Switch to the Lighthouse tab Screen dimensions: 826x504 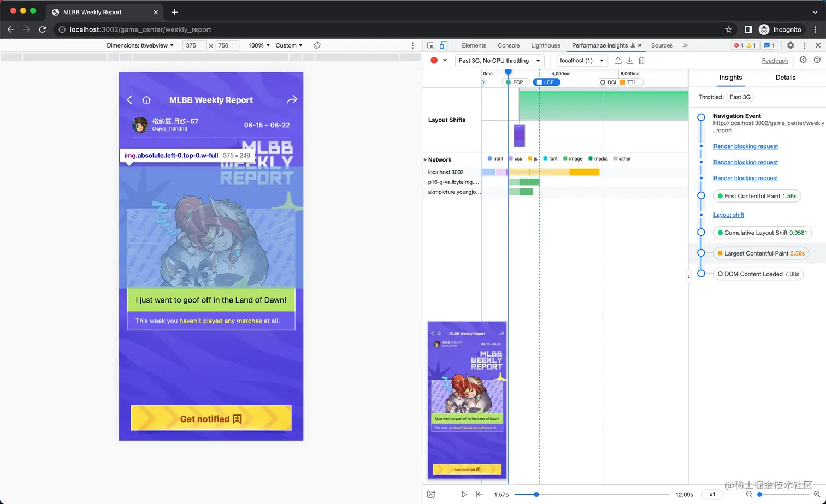pos(546,45)
